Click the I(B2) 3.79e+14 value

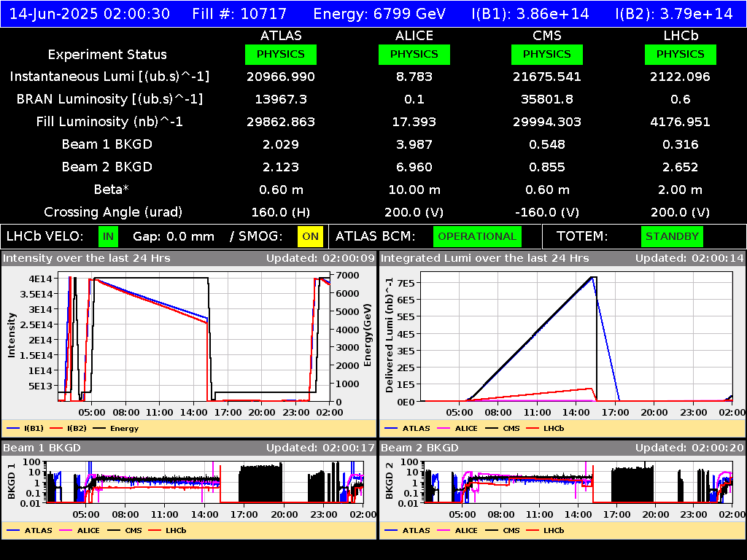point(673,13)
